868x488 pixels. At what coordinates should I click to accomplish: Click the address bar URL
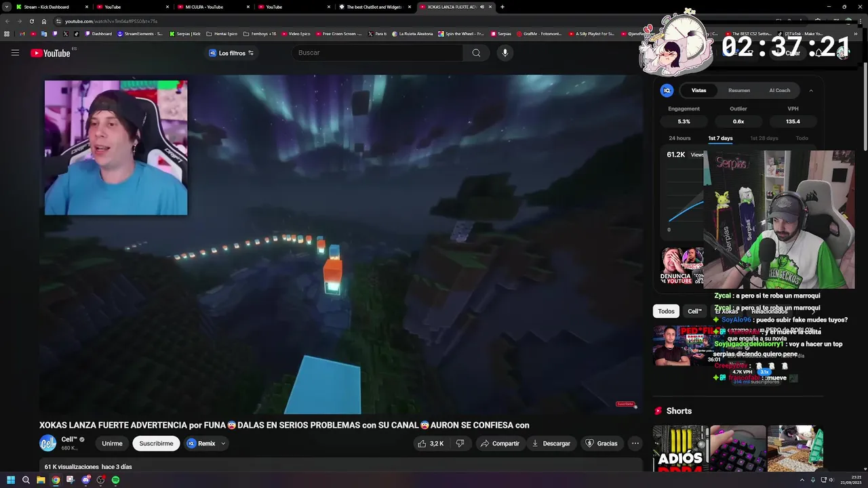pyautogui.click(x=111, y=21)
